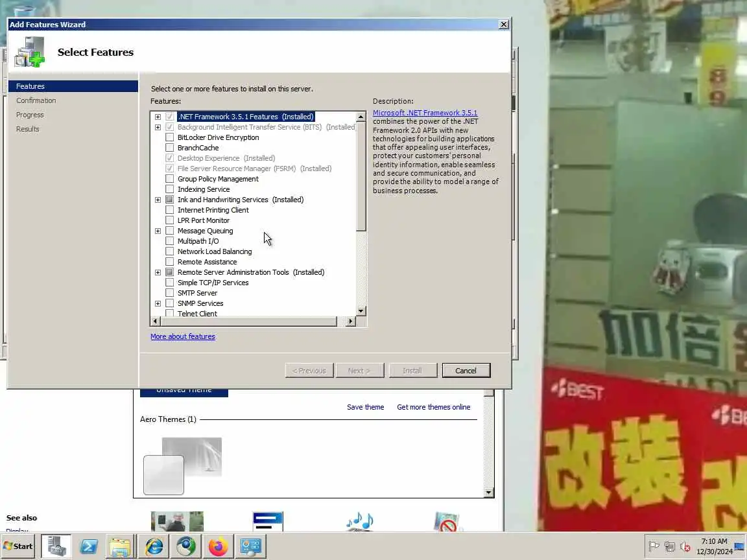Check the BranchCache feature box
The image size is (747, 560).
(x=170, y=148)
